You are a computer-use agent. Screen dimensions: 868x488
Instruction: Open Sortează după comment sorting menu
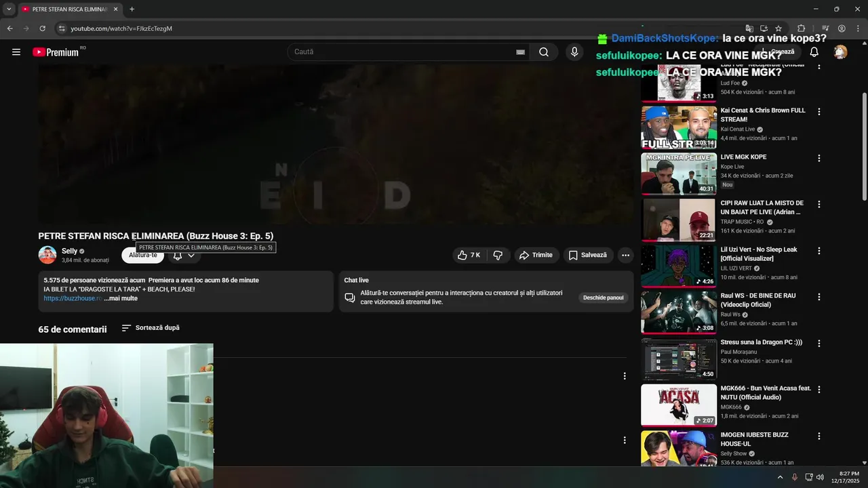(151, 328)
